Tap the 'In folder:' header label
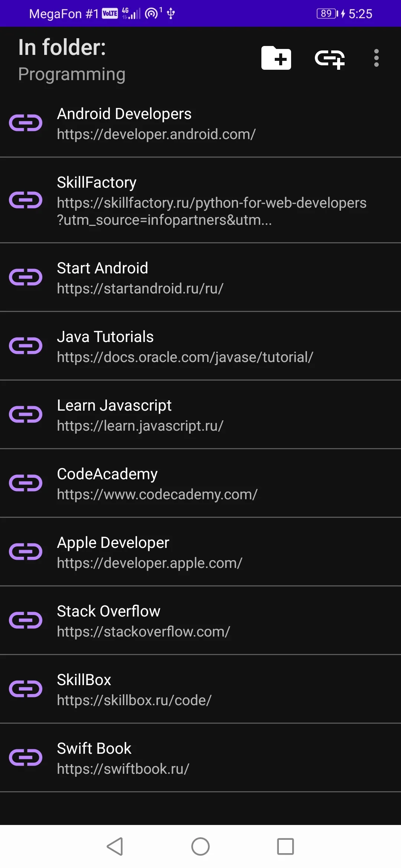This screenshot has width=401, height=868. 62,47
